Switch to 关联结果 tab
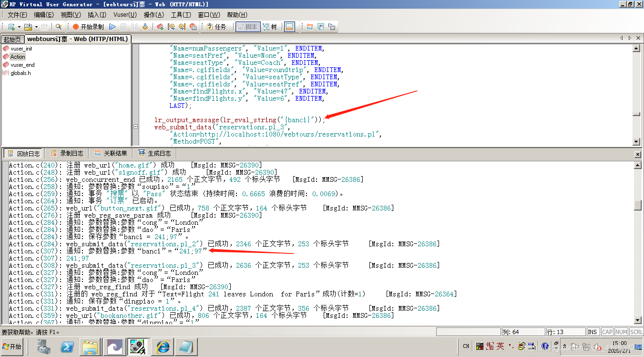 (x=111, y=153)
